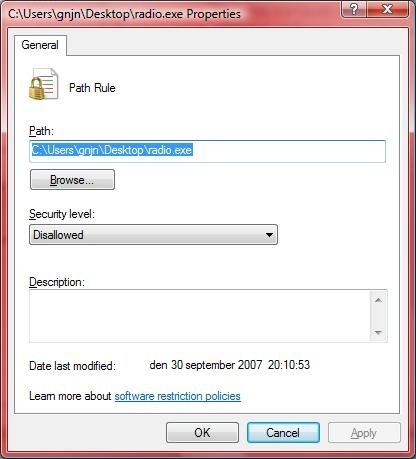Click the Apply button
The width and height of the screenshot is (416, 459).
pyautogui.click(x=364, y=433)
